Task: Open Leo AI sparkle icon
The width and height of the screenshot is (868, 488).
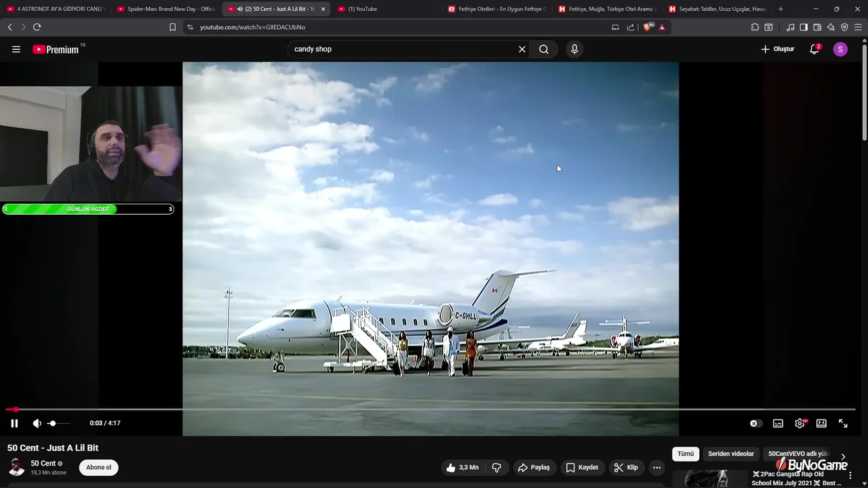Action: point(831,27)
